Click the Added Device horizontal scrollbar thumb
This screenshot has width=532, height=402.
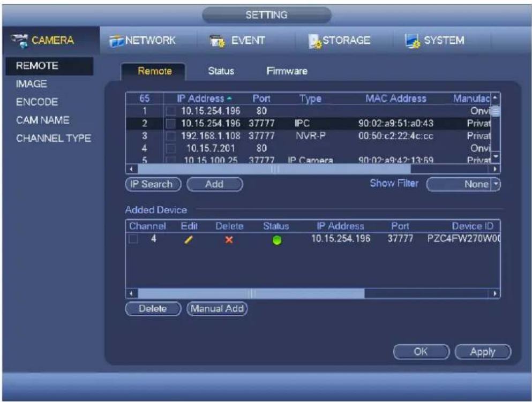pos(251,293)
